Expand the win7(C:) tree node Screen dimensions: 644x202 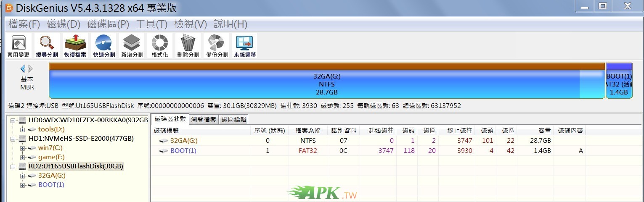click(22, 148)
